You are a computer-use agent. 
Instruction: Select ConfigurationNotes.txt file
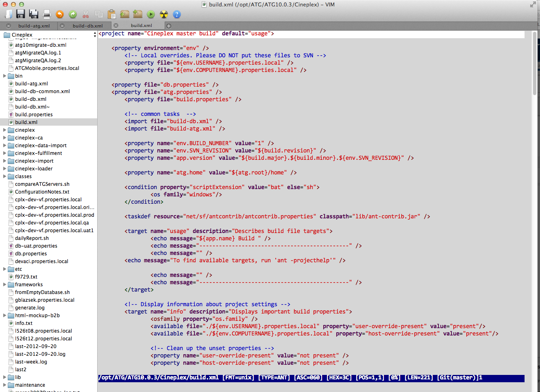(42, 192)
